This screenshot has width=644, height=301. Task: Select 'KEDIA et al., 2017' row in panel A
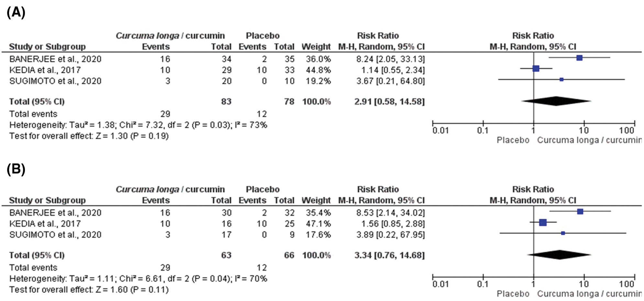click(x=45, y=70)
